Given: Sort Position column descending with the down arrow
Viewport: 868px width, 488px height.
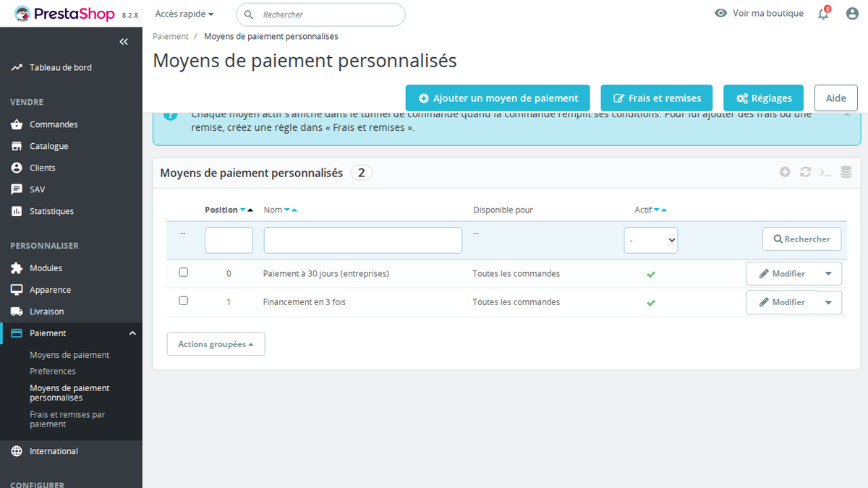Looking at the screenshot, I should tap(243, 210).
